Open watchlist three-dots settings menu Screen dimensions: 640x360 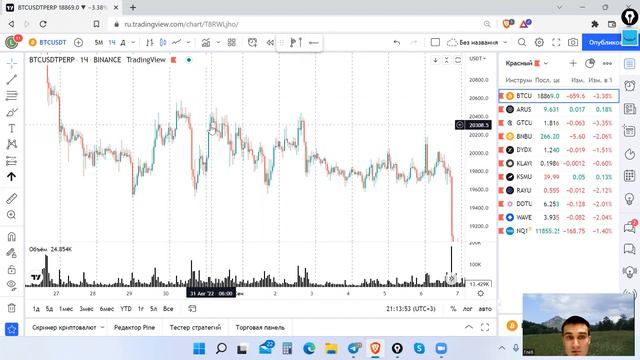(607, 63)
